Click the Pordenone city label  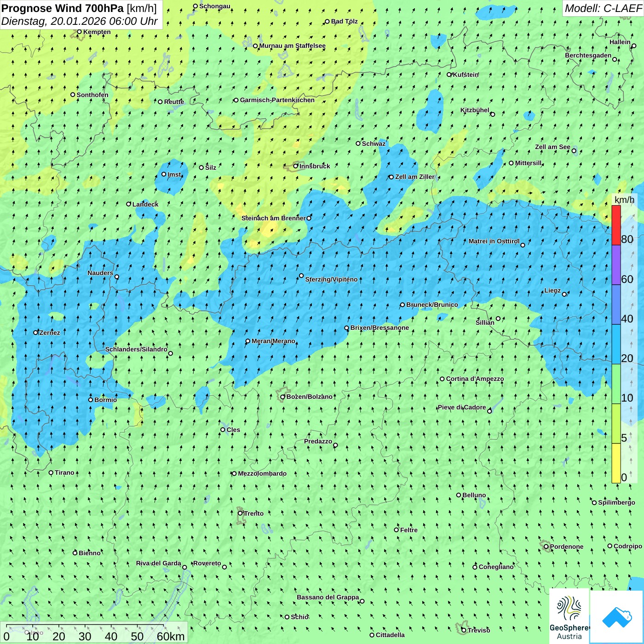567,546
